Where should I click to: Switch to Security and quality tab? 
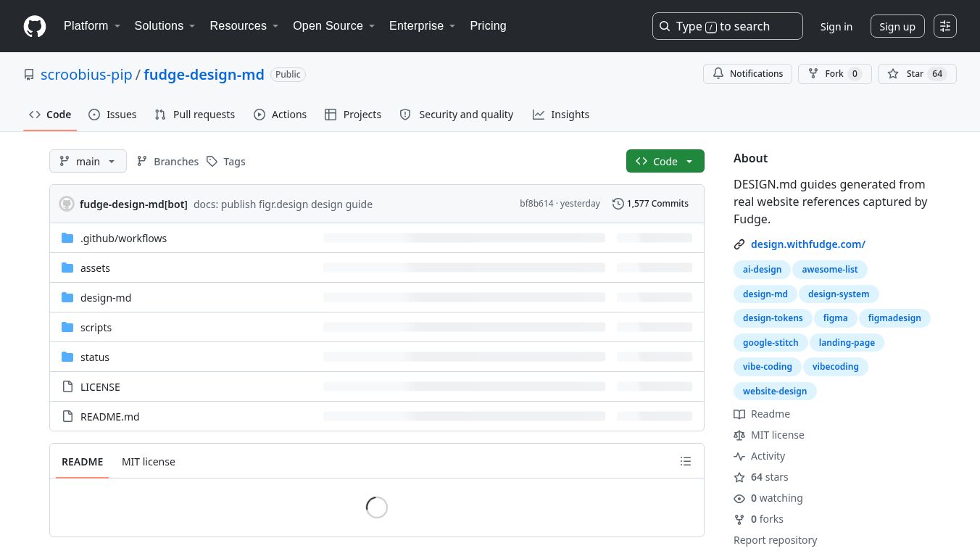tap(457, 115)
